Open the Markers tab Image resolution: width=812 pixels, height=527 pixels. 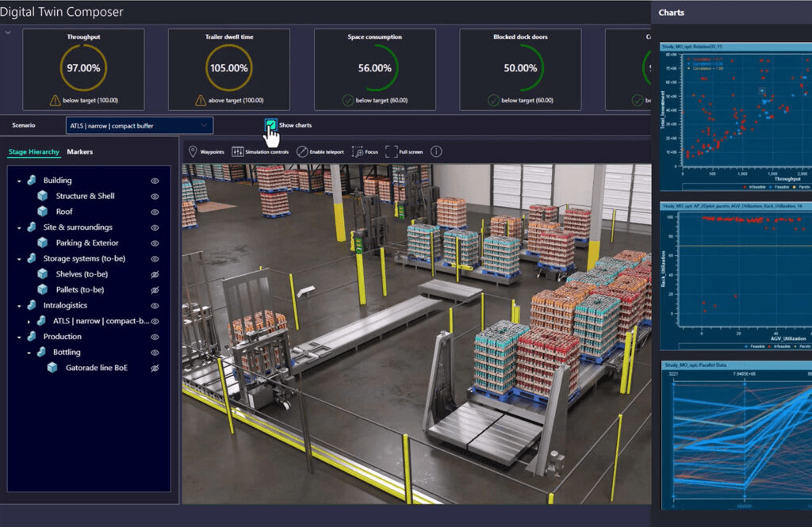pyautogui.click(x=80, y=151)
